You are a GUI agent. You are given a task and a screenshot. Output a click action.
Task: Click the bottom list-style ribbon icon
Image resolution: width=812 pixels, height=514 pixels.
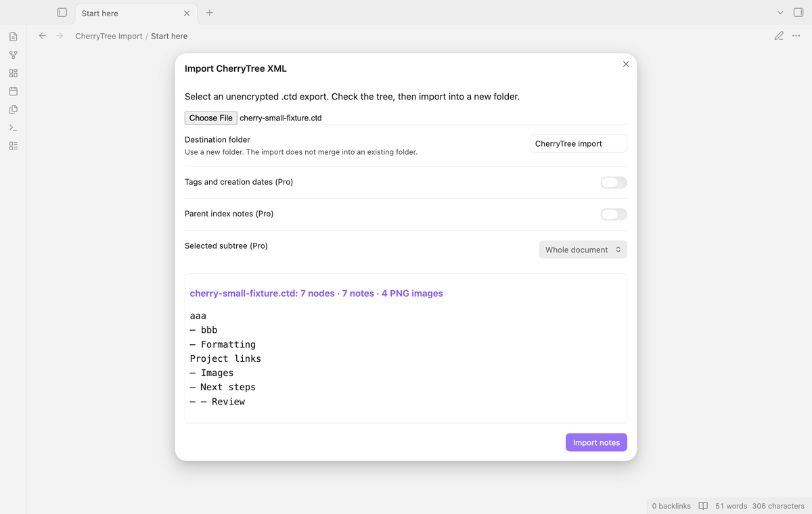(13, 146)
